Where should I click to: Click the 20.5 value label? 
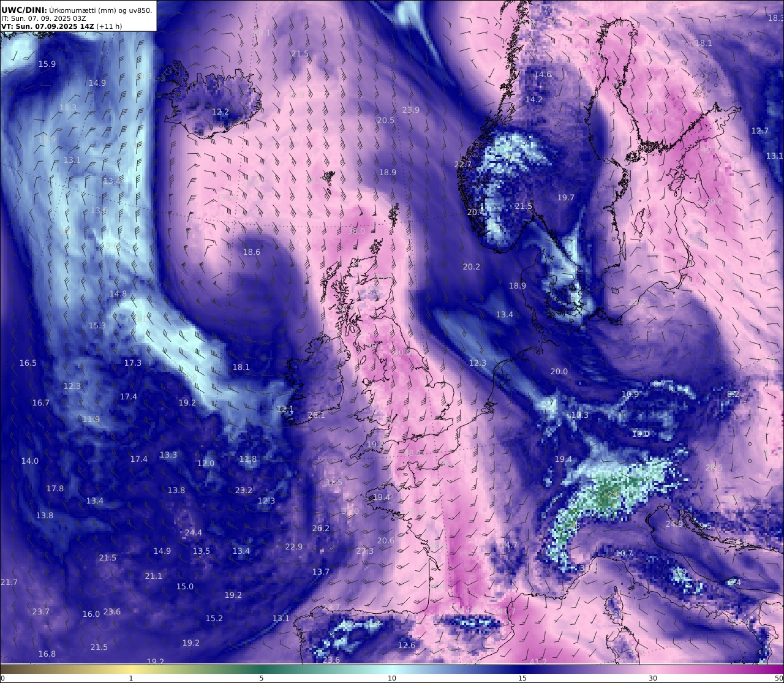point(386,120)
